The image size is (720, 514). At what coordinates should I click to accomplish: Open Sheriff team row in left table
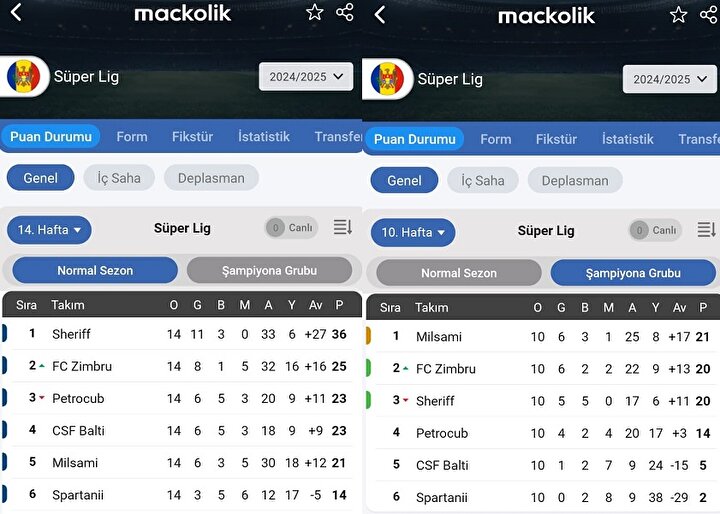[x=182, y=334]
